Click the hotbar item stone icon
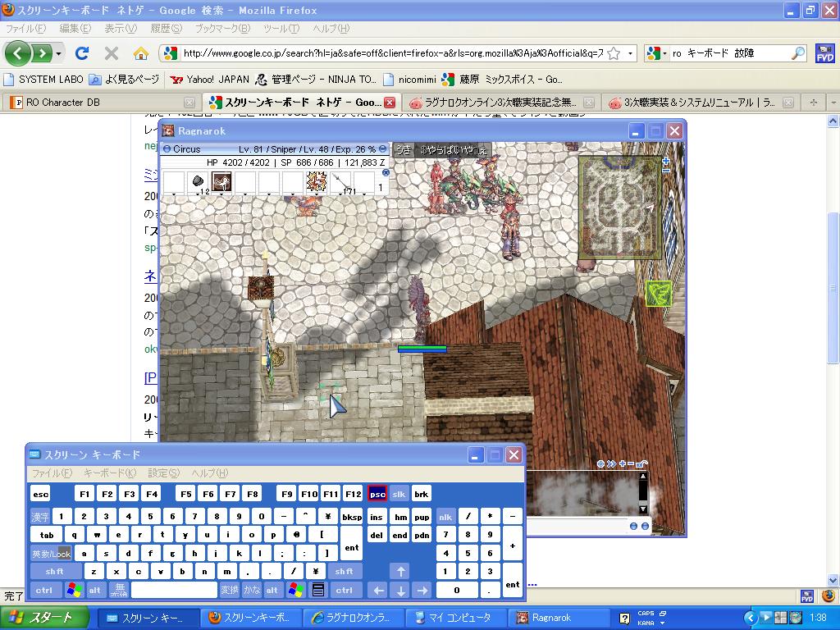 tap(198, 182)
